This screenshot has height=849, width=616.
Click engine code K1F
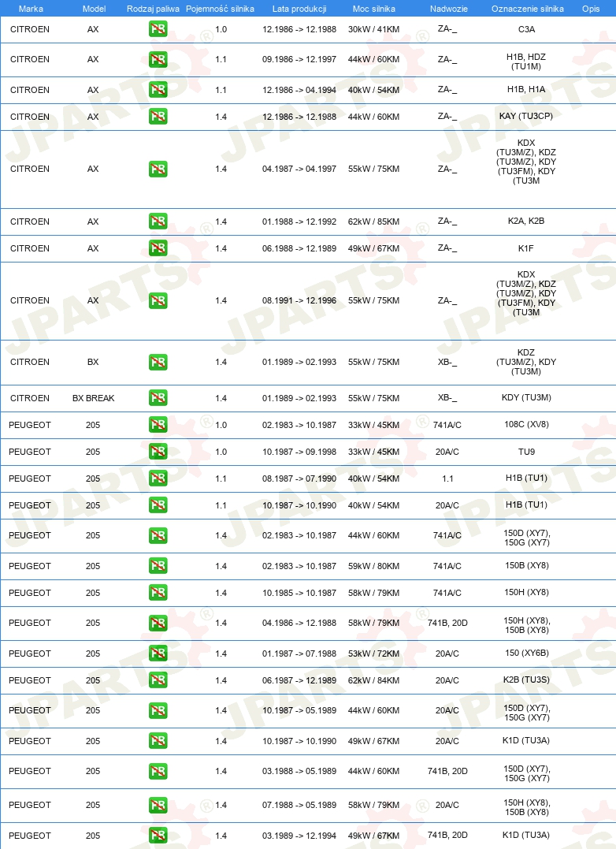(x=526, y=248)
